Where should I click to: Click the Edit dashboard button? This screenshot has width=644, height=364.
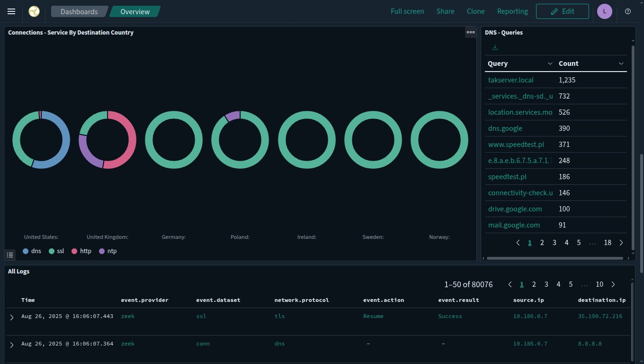tap(562, 11)
